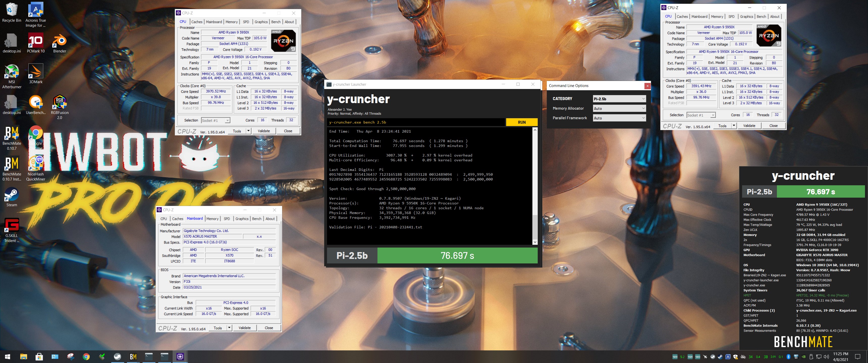Click X570 AORUS MASTER model field
This screenshot has height=363, width=868.
tap(212, 236)
